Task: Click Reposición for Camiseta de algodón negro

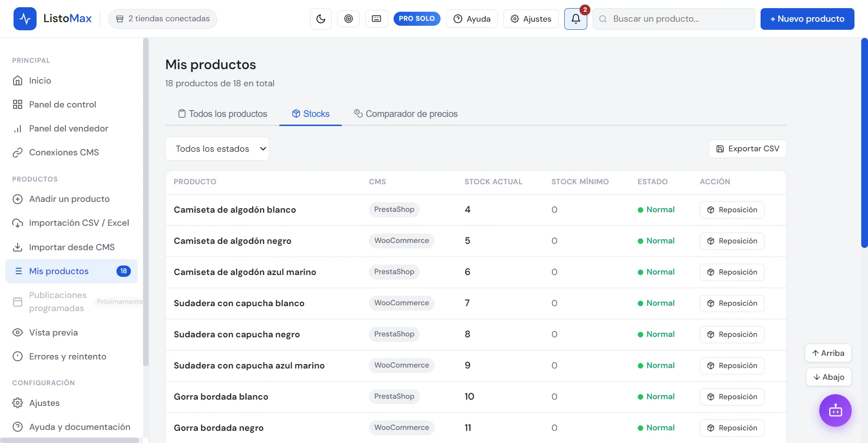Action: [x=732, y=241]
